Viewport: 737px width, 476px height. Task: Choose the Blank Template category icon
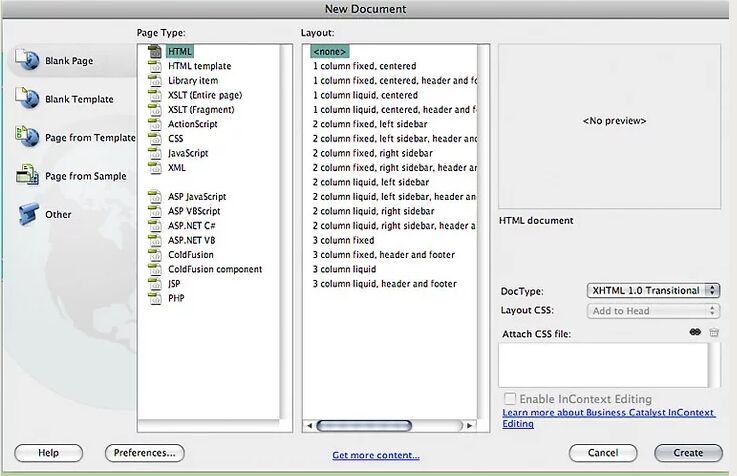pos(27,98)
